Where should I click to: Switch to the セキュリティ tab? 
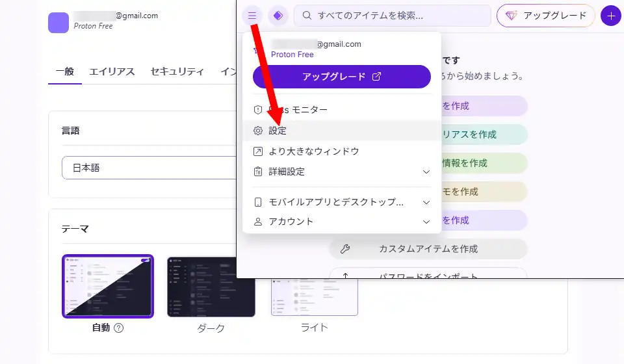177,71
